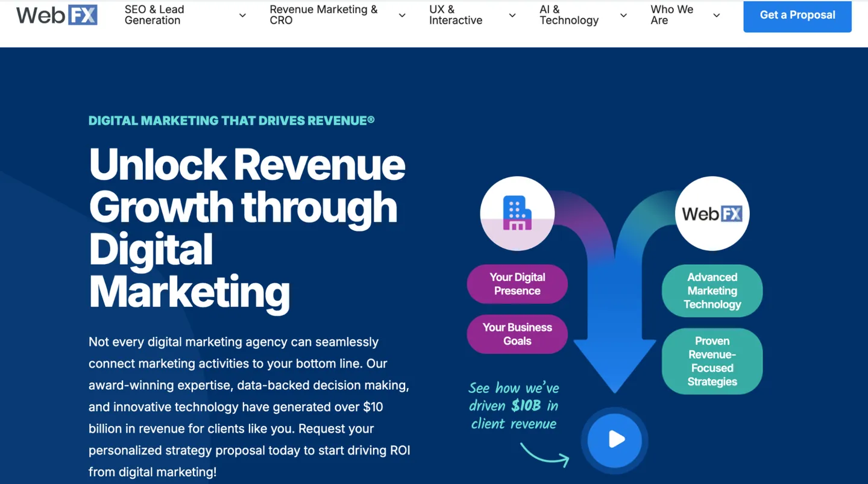Viewport: 868px width, 484px height.
Task: Click the WebFX logo circle in the diagram
Action: point(712,213)
